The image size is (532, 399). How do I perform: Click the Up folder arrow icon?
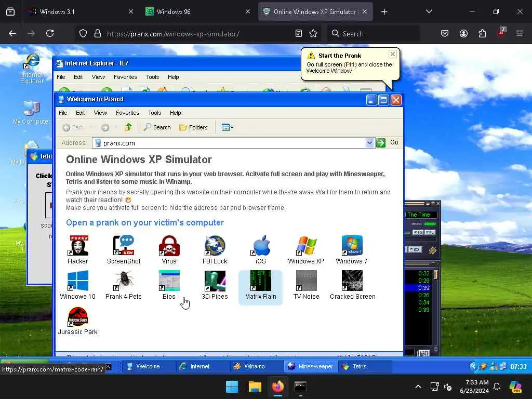128,127
